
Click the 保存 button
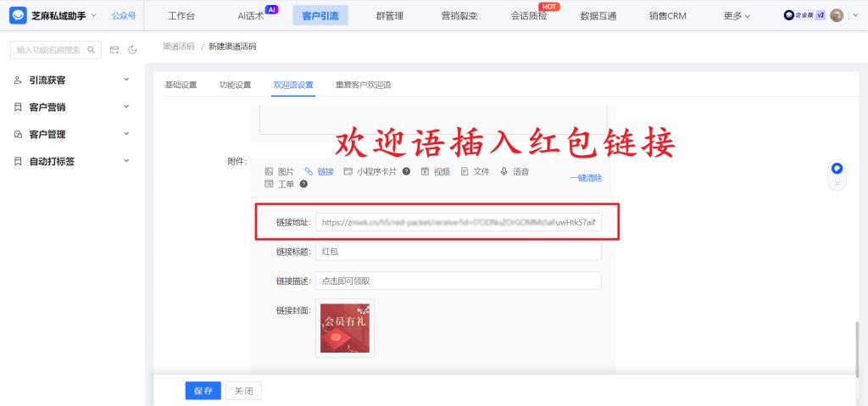tap(203, 391)
